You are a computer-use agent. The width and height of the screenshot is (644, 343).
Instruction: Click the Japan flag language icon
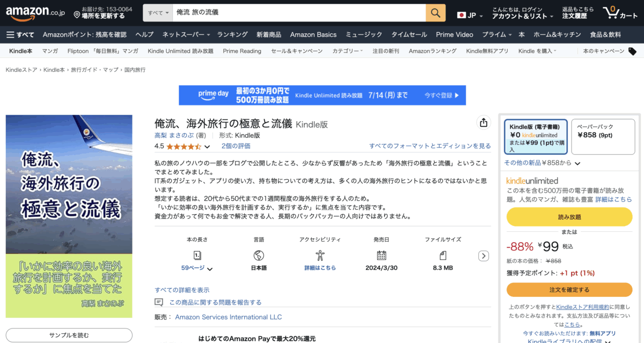point(461,15)
